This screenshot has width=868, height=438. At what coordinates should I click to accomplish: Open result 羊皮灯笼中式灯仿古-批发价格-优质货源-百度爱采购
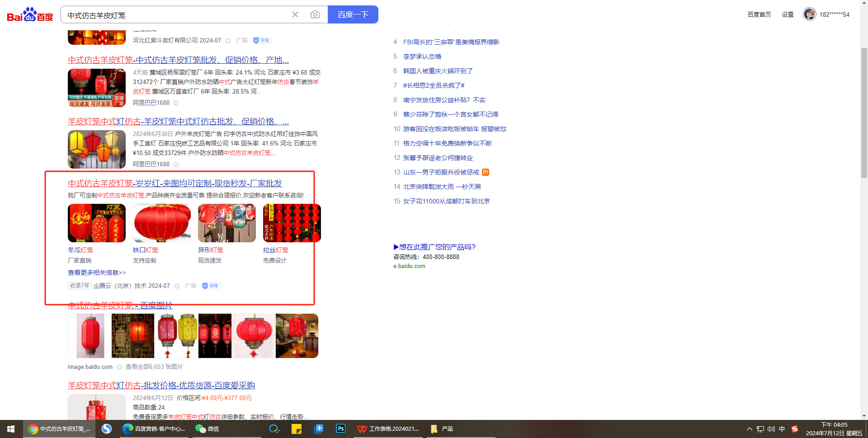click(161, 385)
